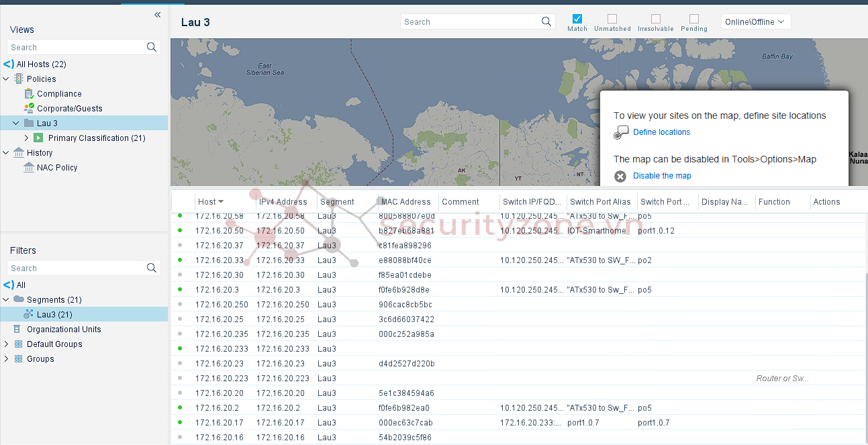
Task: Collapse the Policies tree node
Action: coord(6,79)
